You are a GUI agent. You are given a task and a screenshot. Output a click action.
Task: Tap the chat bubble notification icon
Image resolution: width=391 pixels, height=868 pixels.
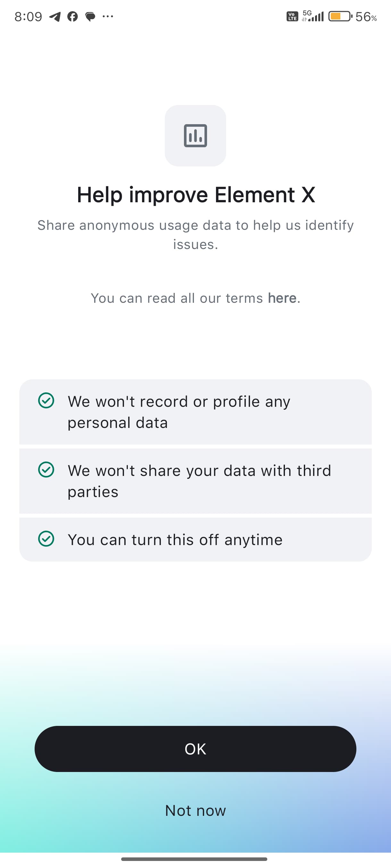pyautogui.click(x=90, y=16)
